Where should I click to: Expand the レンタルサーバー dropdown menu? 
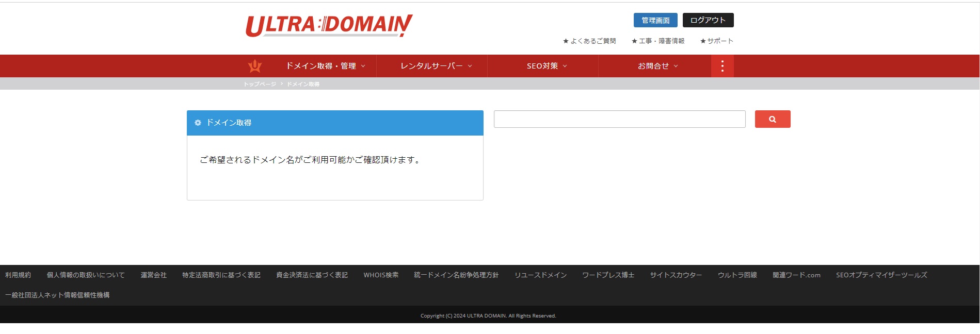pyautogui.click(x=436, y=66)
